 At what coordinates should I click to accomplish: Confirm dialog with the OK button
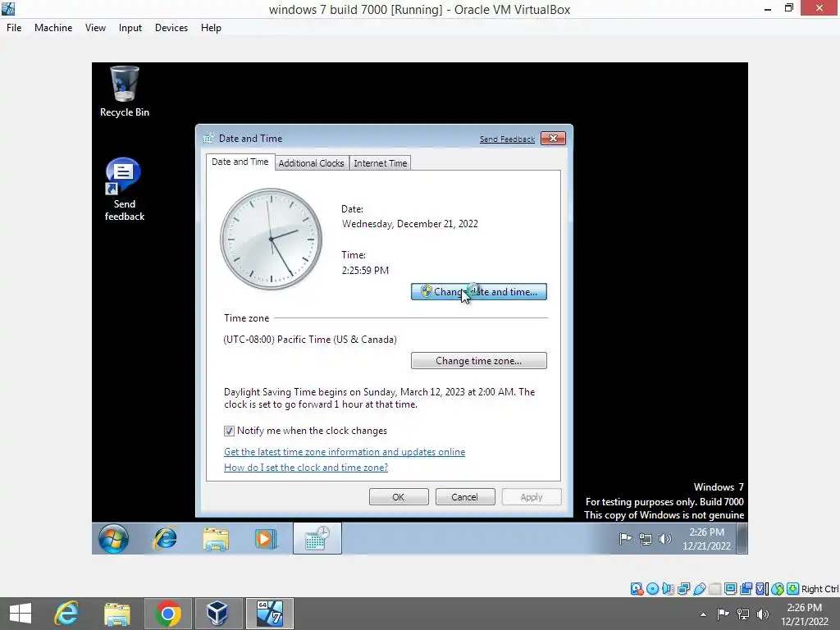(x=399, y=497)
